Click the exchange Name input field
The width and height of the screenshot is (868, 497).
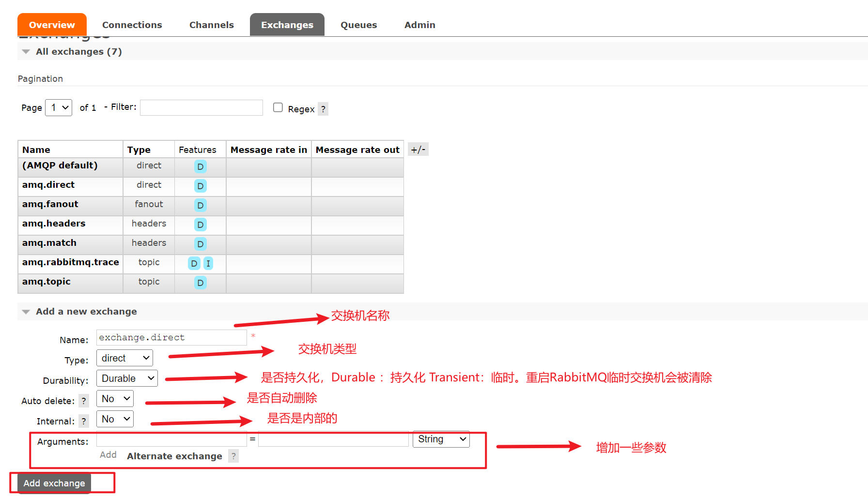171,337
